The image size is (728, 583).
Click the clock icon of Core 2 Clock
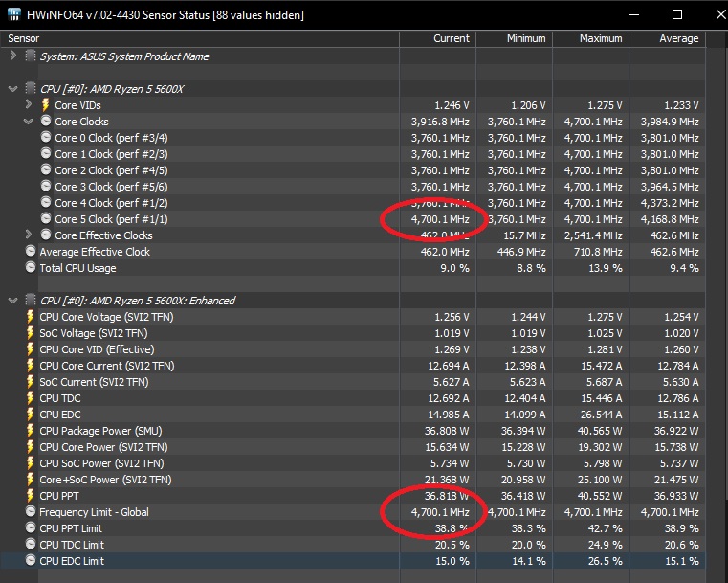[46, 169]
